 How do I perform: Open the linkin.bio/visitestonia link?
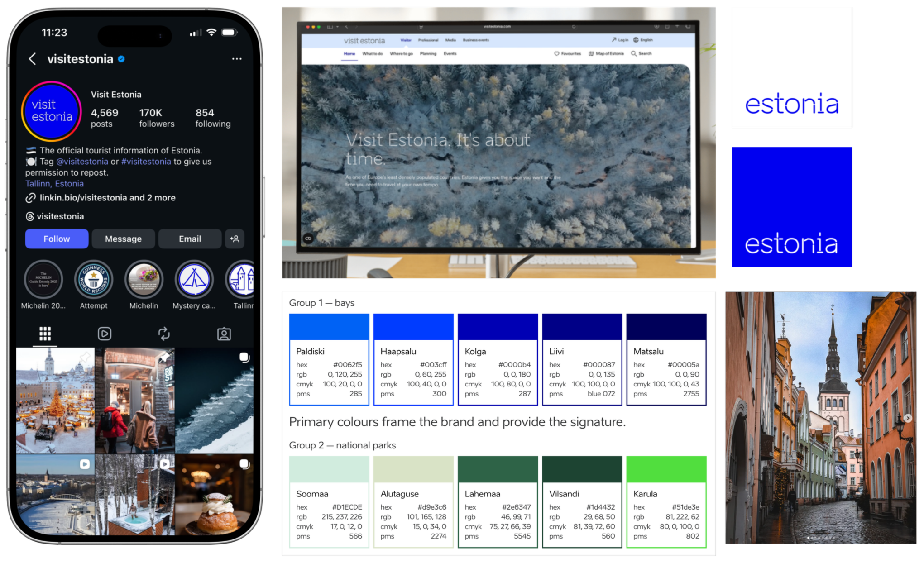[84, 198]
